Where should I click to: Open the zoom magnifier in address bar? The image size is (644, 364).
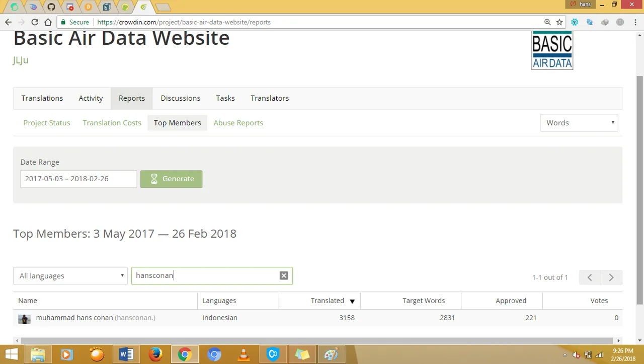[x=547, y=22]
